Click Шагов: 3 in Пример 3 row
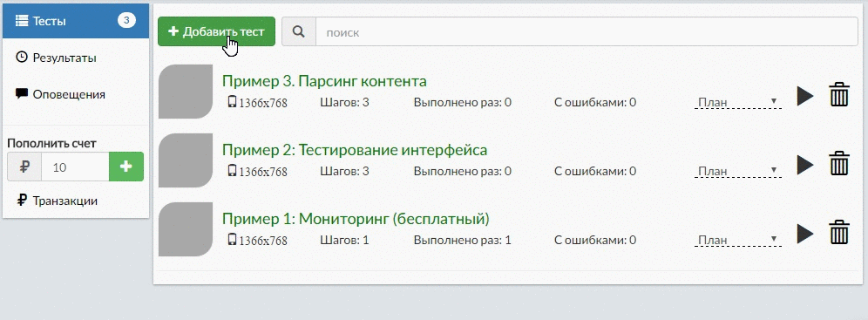Image resolution: width=868 pixels, height=320 pixels. 344,102
